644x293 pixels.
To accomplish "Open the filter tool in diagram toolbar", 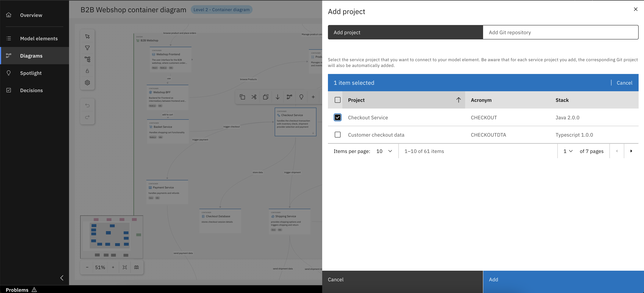I will [87, 48].
